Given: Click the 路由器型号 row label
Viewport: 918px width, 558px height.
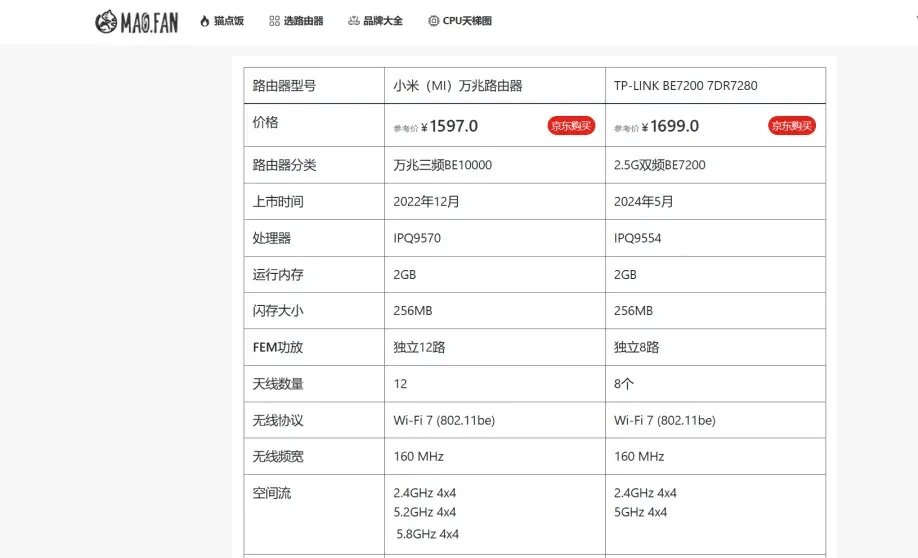Looking at the screenshot, I should tap(284, 85).
